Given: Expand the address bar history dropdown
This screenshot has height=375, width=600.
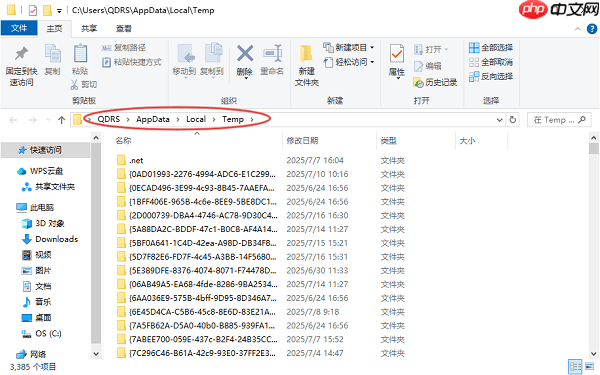Looking at the screenshot, I should (499, 120).
